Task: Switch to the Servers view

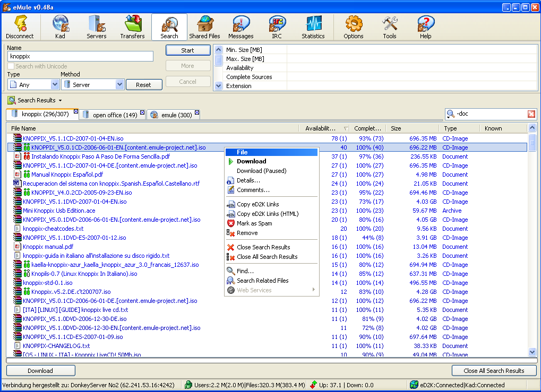Action: pos(96,27)
